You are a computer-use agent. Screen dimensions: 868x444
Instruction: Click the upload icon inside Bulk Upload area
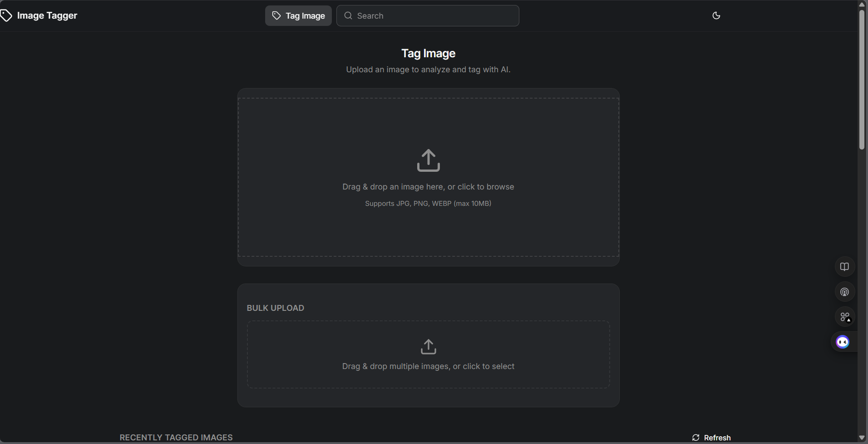[x=428, y=346]
